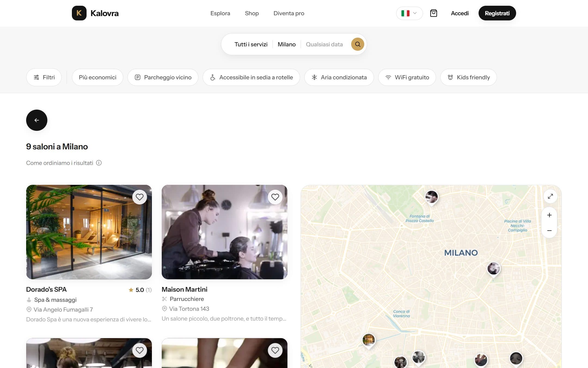Open the Esplora menu item
Image resolution: width=588 pixels, height=368 pixels.
coord(220,13)
